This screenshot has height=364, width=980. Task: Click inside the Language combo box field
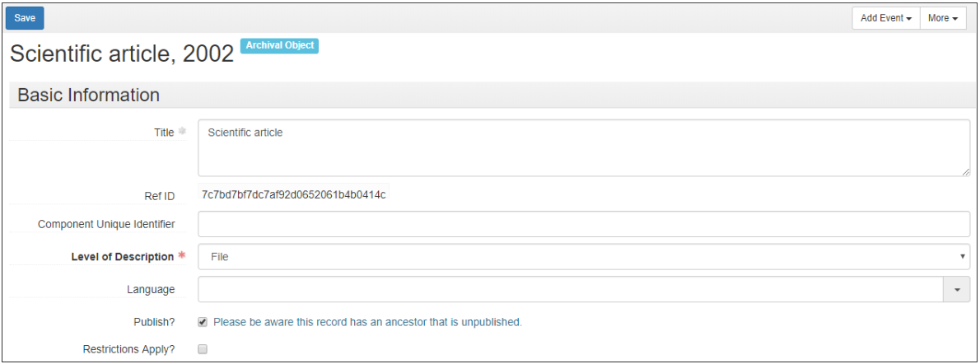point(571,289)
